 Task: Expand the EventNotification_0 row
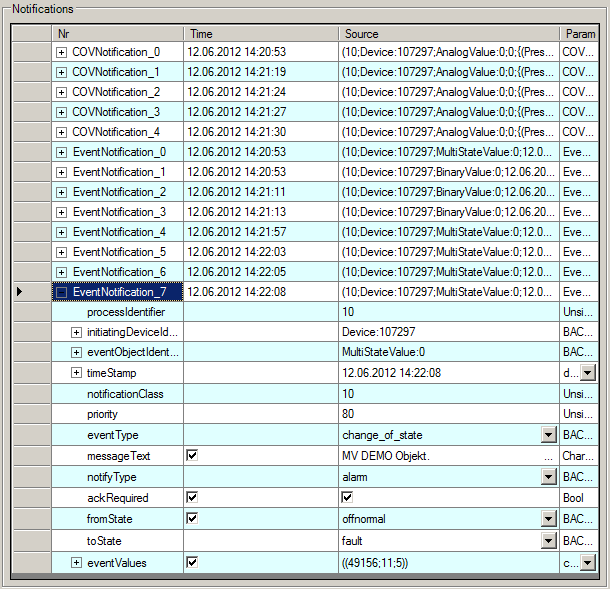[x=61, y=153]
